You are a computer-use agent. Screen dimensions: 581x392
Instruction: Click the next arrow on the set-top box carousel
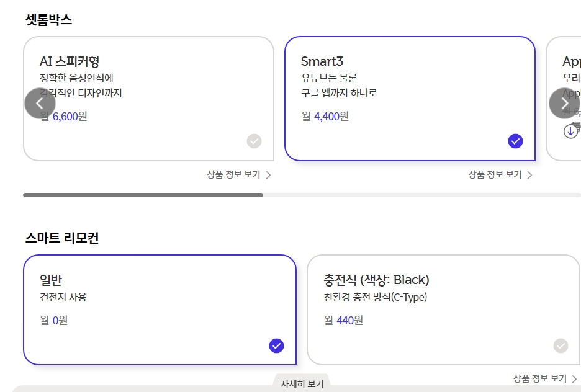click(564, 104)
